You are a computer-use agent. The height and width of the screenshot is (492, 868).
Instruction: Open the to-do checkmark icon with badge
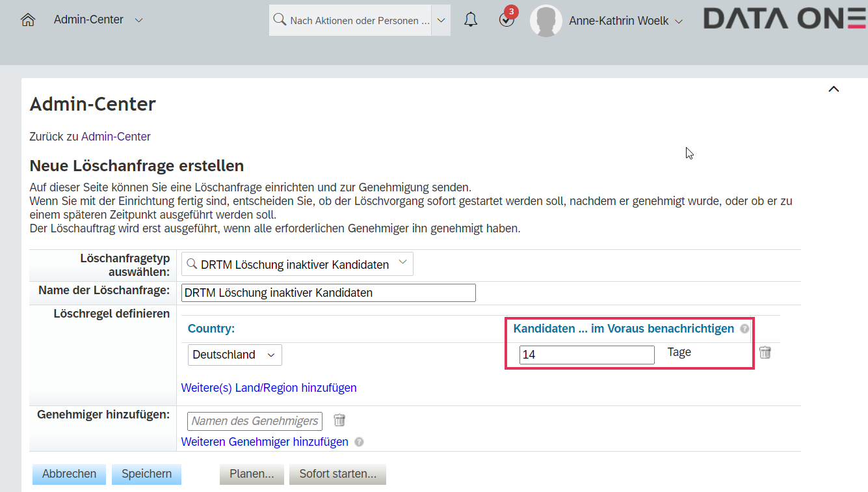click(x=506, y=20)
